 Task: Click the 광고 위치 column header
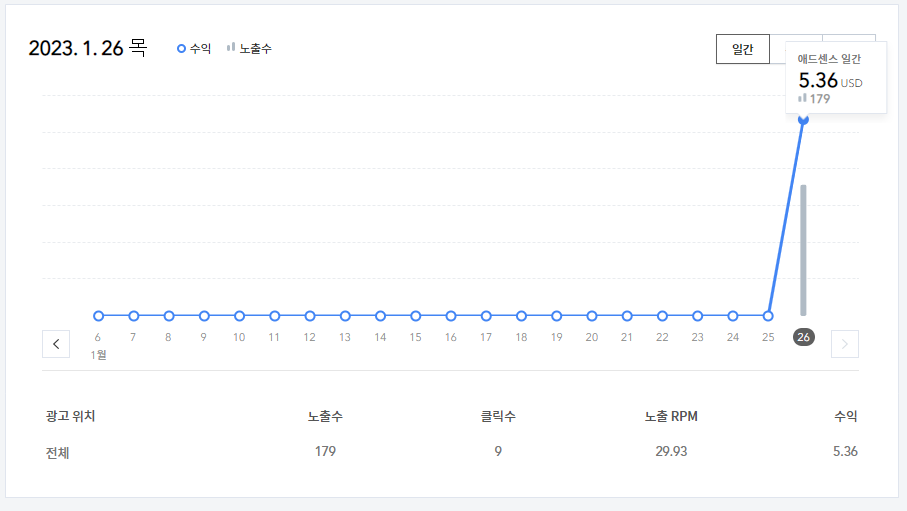[x=71, y=416]
